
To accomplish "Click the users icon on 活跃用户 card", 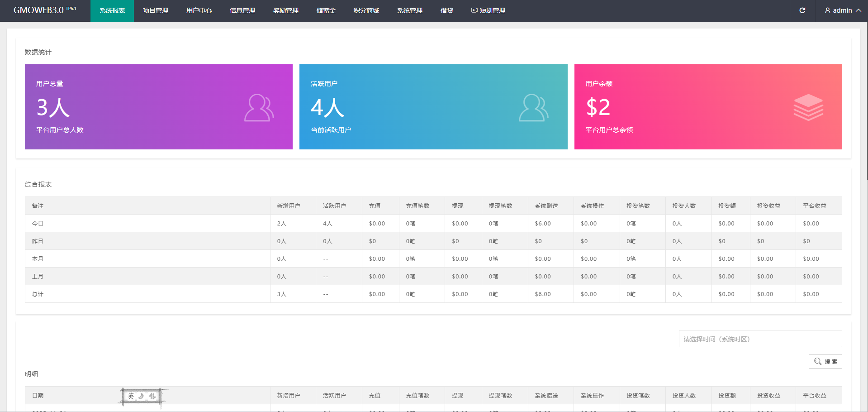I will click(x=533, y=108).
